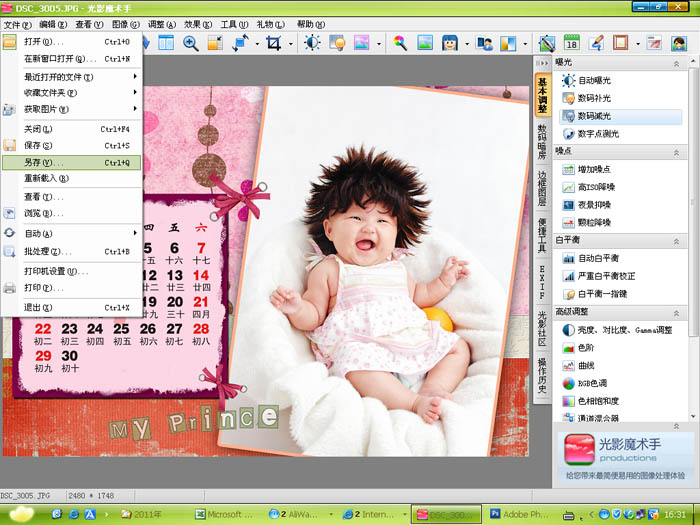This screenshot has width=700, height=525.
Task: Click the picture frame border icon
Action: click(x=621, y=43)
